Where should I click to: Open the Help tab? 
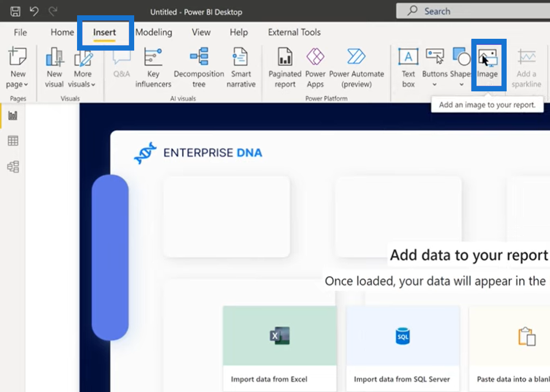tap(239, 32)
